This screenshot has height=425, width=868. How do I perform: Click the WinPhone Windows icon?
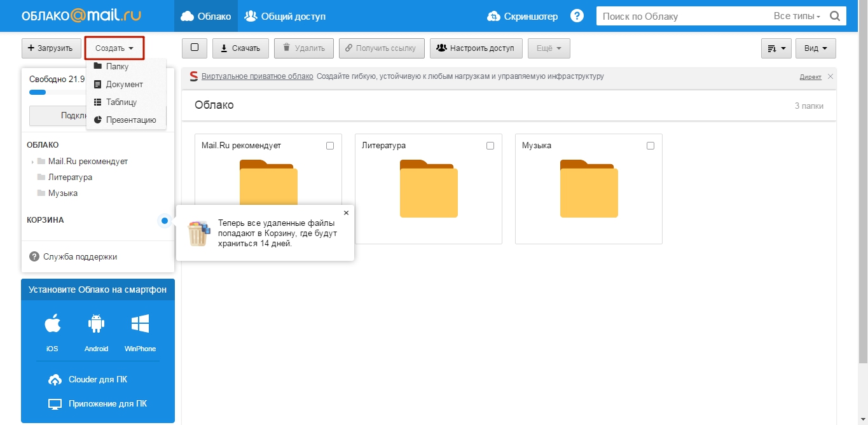(x=140, y=324)
